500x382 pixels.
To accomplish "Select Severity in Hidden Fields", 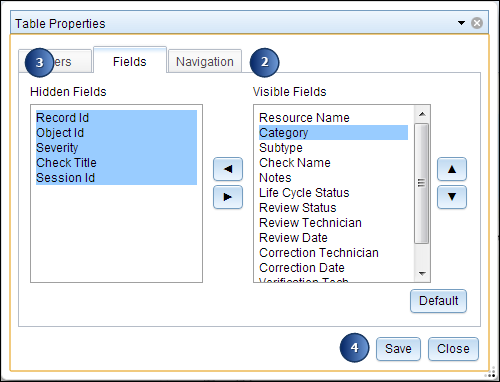I will tap(116, 148).
